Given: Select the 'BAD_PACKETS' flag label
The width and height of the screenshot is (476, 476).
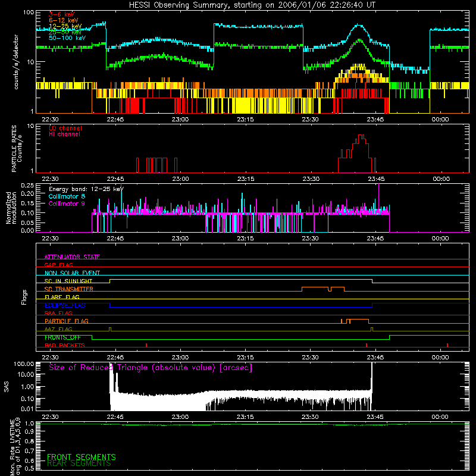Looking at the screenshot, I should [65, 346].
